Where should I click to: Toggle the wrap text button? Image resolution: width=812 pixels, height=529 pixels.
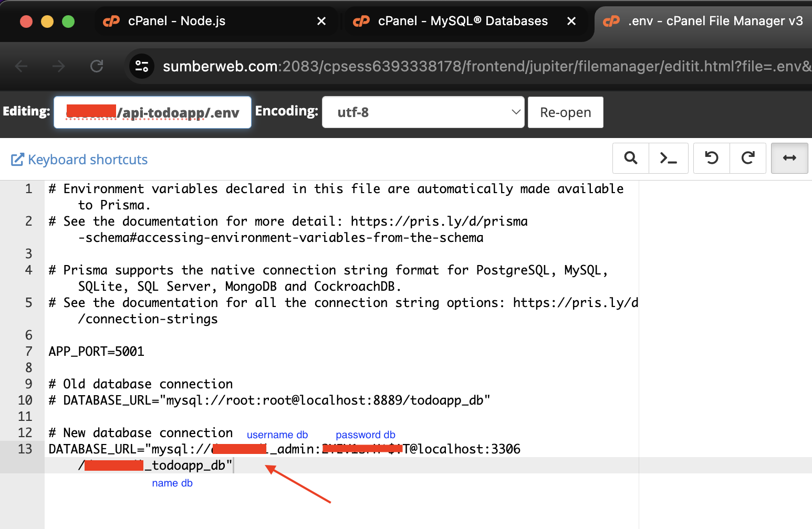(x=789, y=158)
